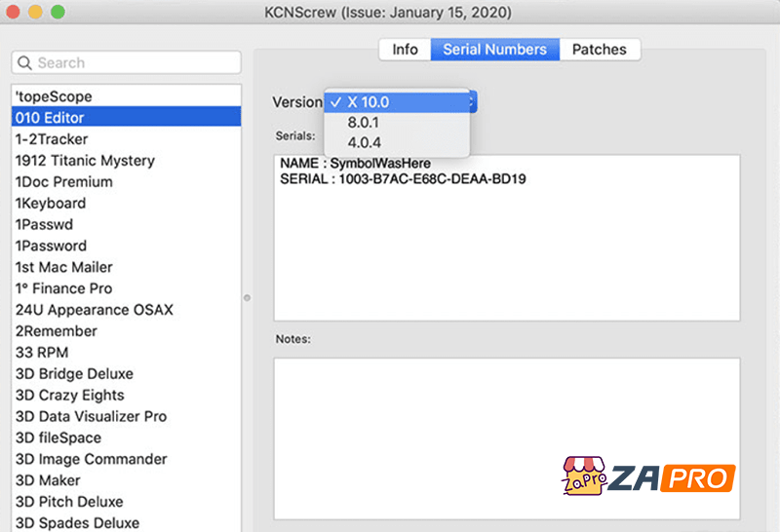Select 1Password in the app list

(51, 246)
